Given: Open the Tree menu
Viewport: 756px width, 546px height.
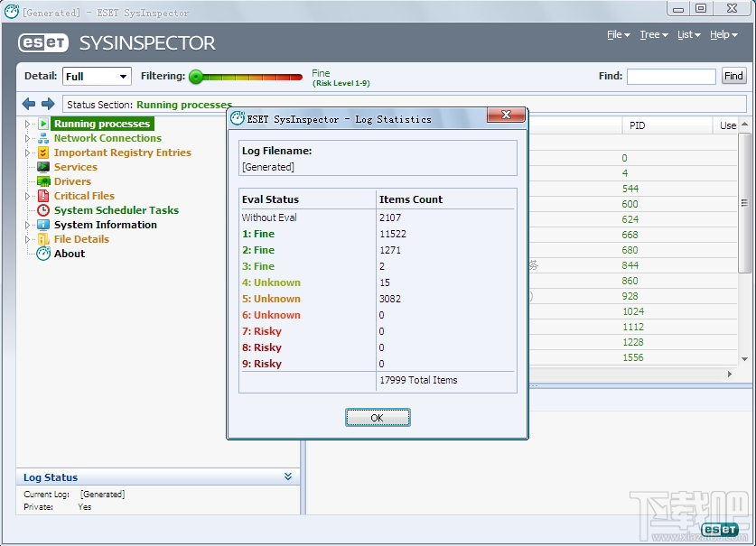Looking at the screenshot, I should coord(652,34).
